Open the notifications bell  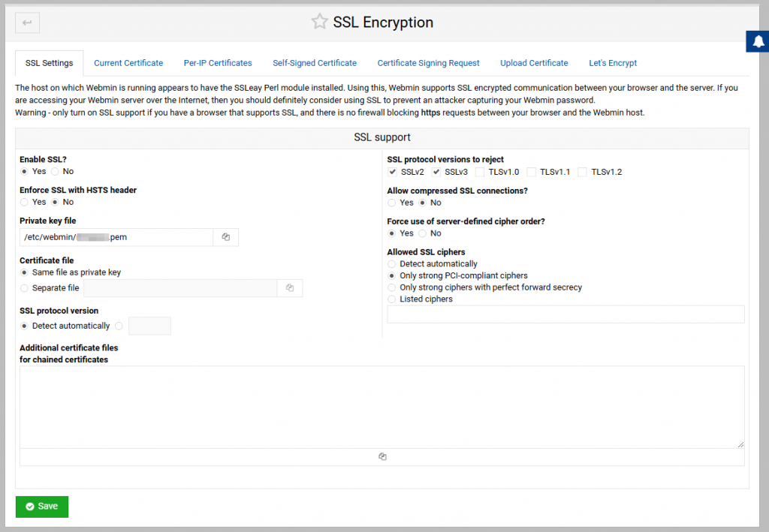click(757, 42)
